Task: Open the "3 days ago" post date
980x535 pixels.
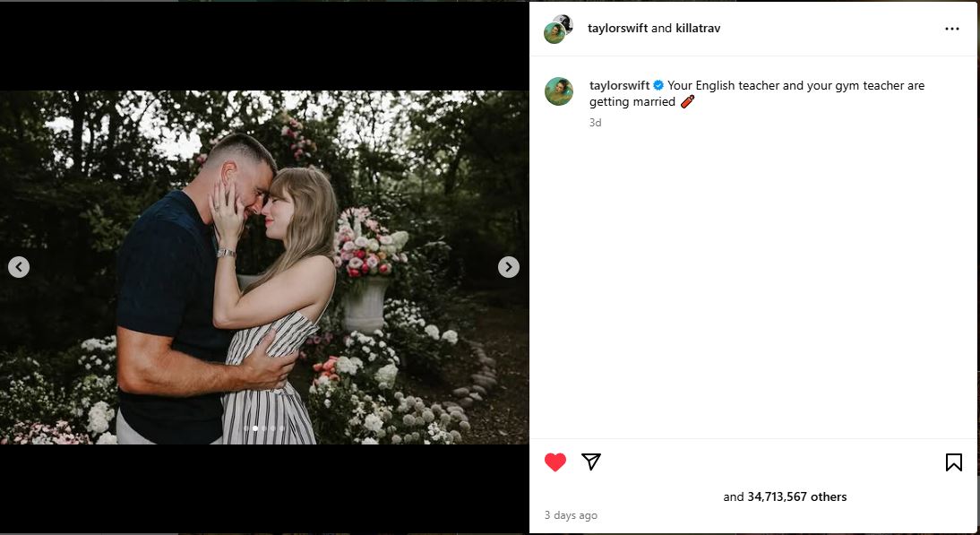Action: [x=571, y=516]
